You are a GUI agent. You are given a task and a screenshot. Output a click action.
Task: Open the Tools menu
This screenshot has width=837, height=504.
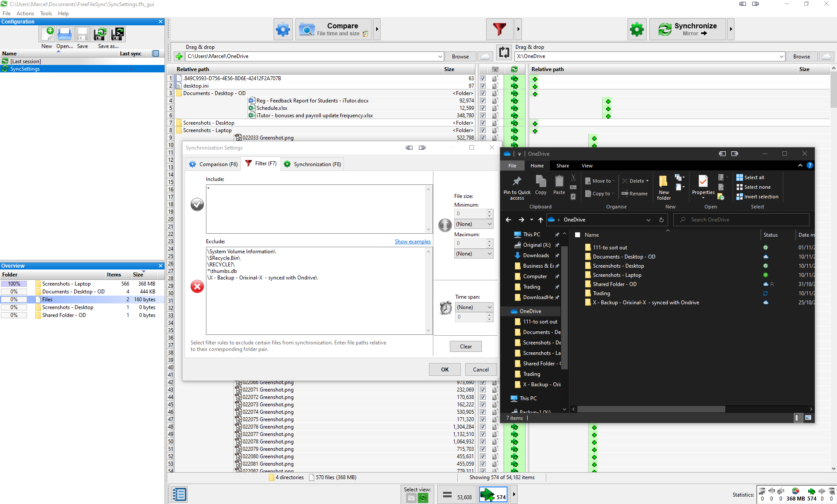[46, 14]
